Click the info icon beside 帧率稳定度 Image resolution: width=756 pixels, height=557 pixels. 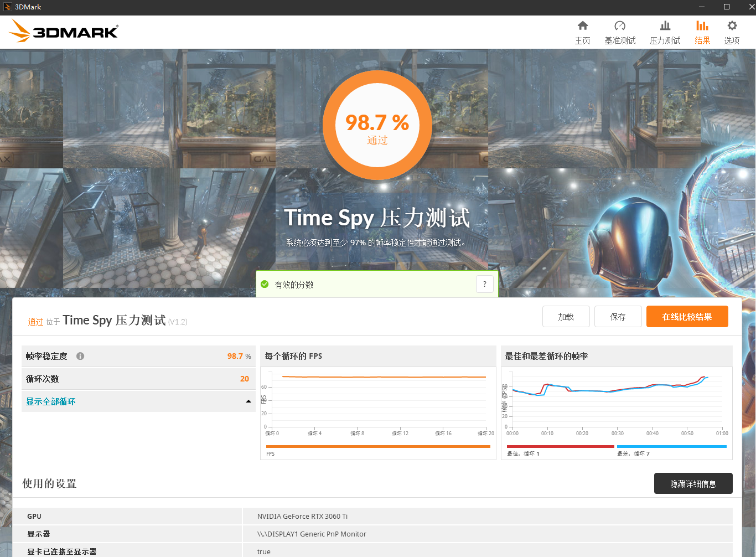80,356
